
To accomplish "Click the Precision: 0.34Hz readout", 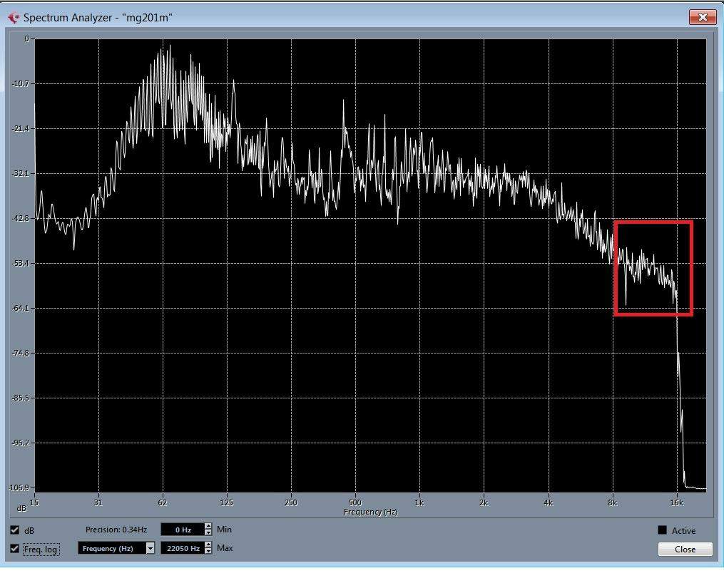I will (116, 530).
